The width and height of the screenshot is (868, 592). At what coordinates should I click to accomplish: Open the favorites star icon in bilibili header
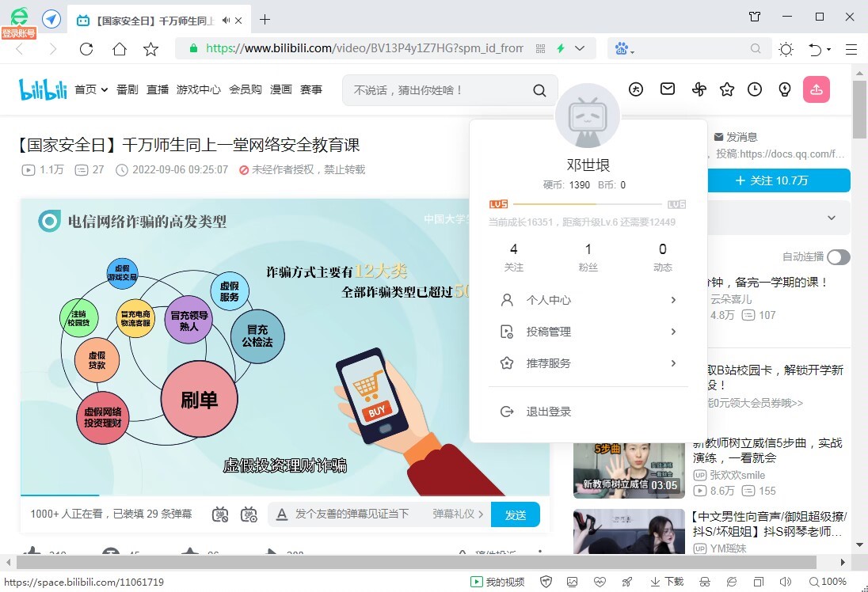(x=726, y=89)
